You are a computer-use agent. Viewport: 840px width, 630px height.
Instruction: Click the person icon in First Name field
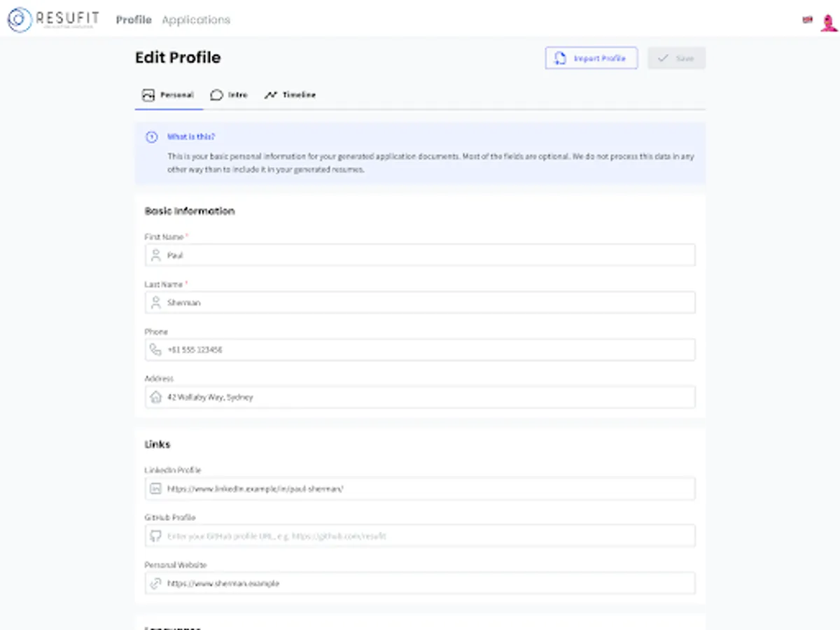point(155,255)
